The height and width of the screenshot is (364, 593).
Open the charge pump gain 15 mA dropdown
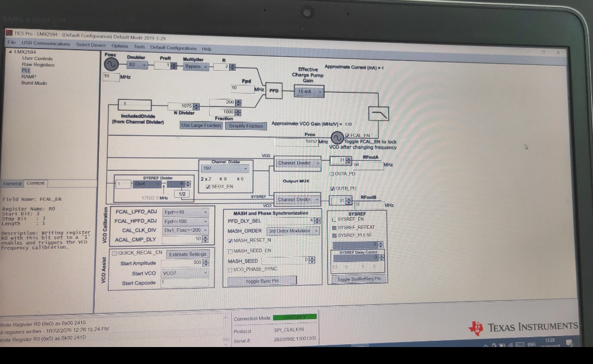pos(309,91)
